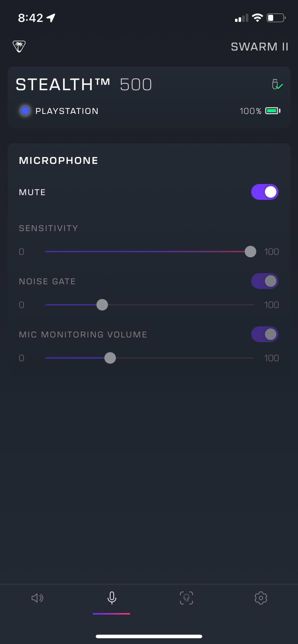Tap the blue PlayStation mode indicator

point(25,111)
